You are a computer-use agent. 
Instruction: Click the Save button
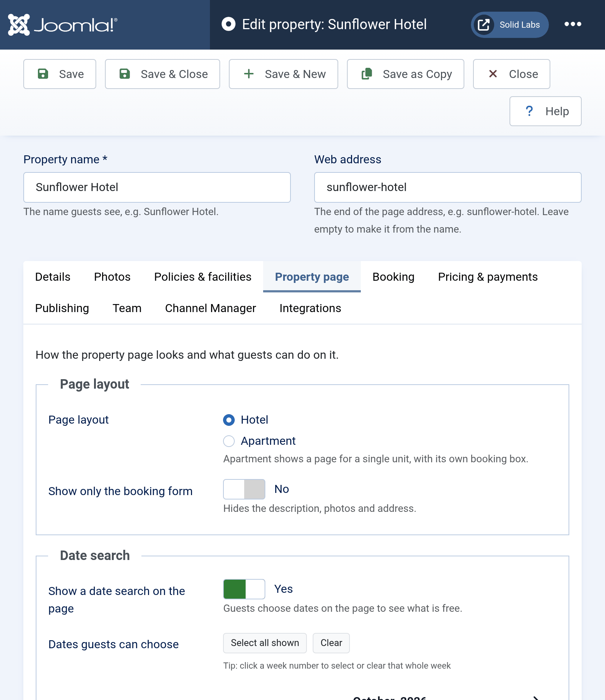tap(60, 74)
